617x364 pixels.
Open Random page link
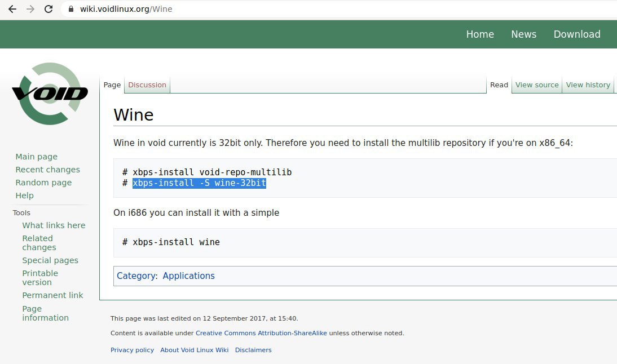pyautogui.click(x=43, y=183)
